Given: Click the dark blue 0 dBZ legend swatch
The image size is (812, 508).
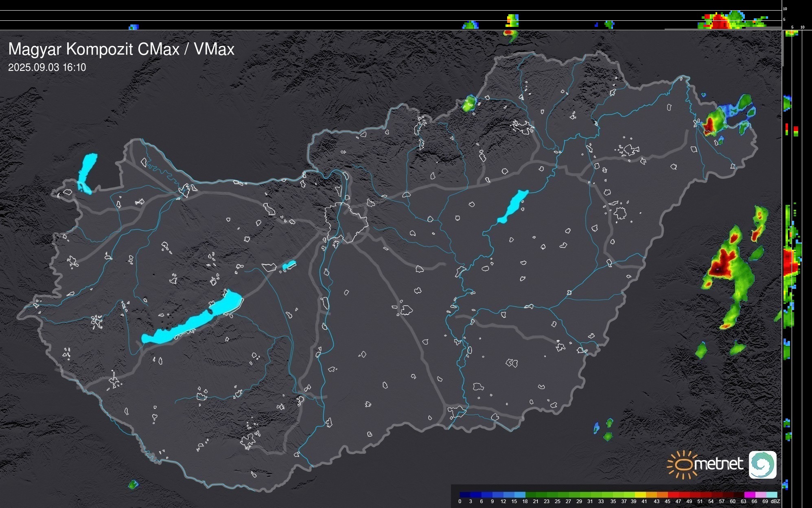Looking at the screenshot, I should [x=465, y=495].
